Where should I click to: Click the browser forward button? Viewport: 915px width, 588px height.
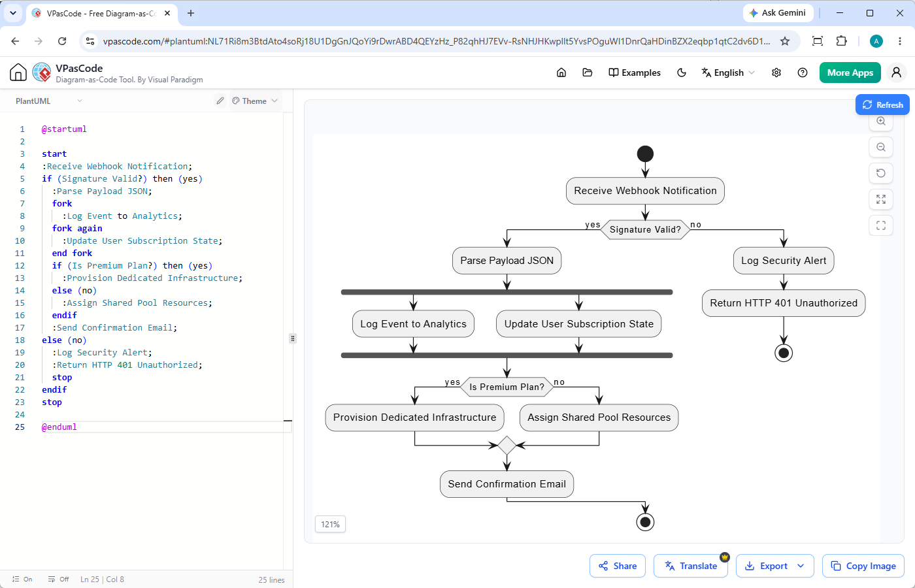coord(39,41)
